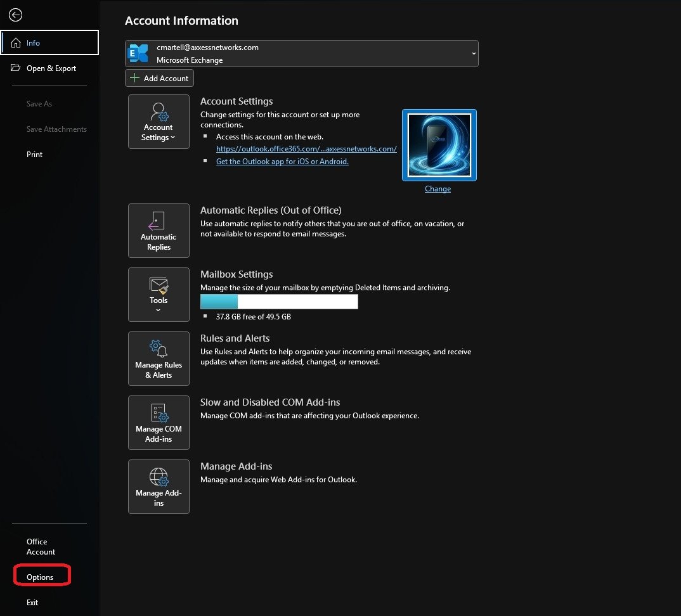Open Manage Rules & Alerts icon
The image size is (681, 616).
(159, 359)
